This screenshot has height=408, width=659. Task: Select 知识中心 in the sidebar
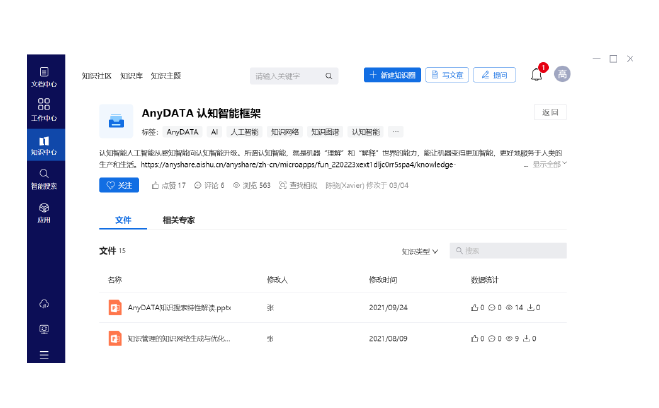46,145
